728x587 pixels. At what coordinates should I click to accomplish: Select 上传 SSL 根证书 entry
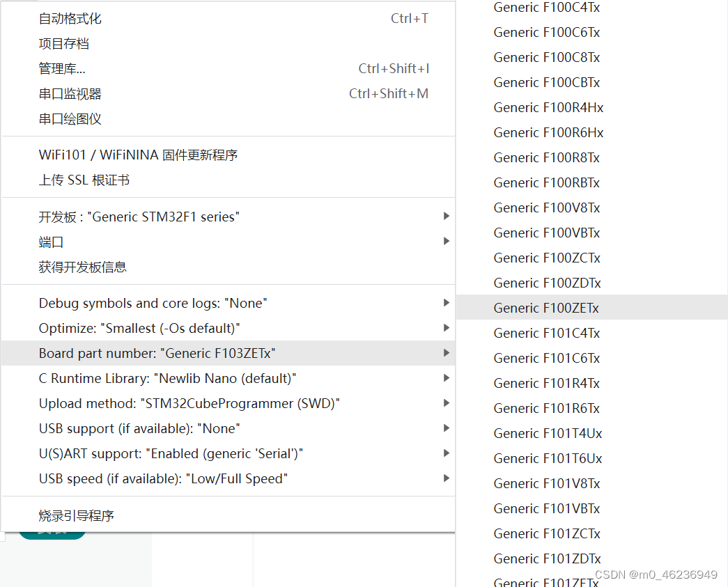pyautogui.click(x=228, y=180)
